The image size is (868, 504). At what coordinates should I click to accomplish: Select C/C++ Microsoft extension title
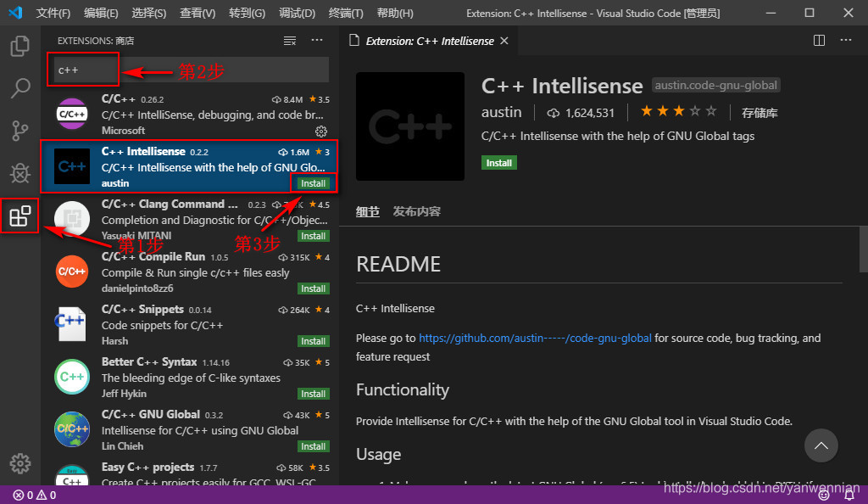[x=119, y=98]
